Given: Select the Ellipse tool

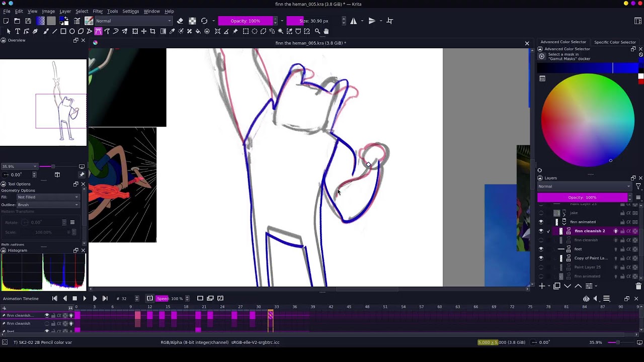Looking at the screenshot, I should click(x=72, y=31).
